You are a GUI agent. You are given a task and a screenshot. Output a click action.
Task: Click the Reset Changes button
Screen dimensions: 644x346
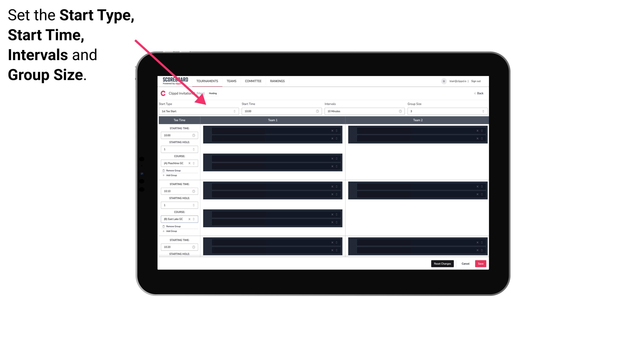(x=442, y=263)
